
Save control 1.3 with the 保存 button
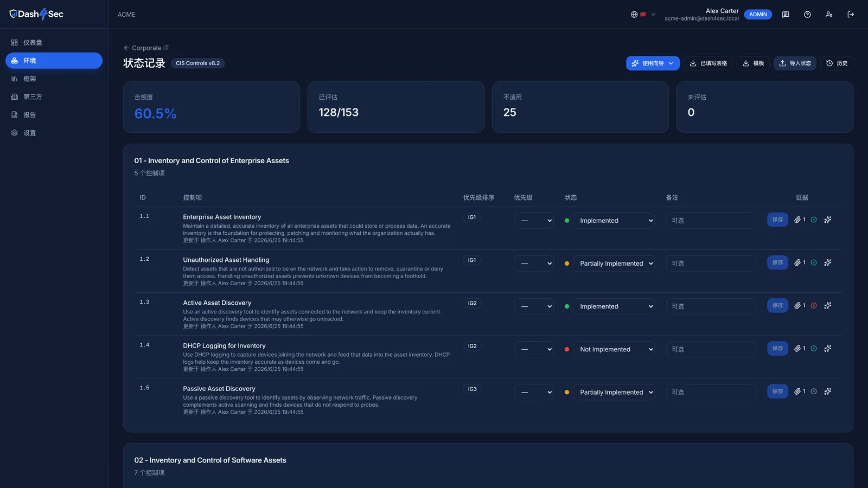point(777,305)
